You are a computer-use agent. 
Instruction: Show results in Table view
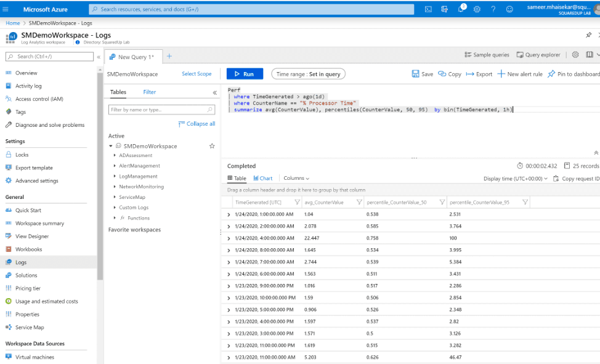coord(237,178)
